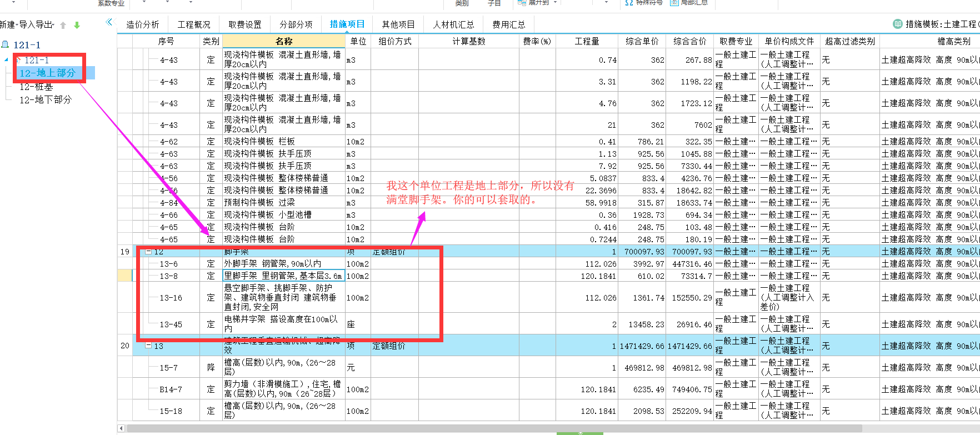Click the 单价构成文件 column header

click(x=789, y=41)
